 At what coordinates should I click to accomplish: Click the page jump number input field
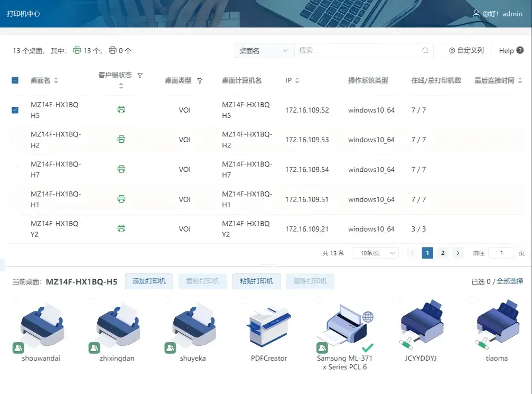(501, 253)
